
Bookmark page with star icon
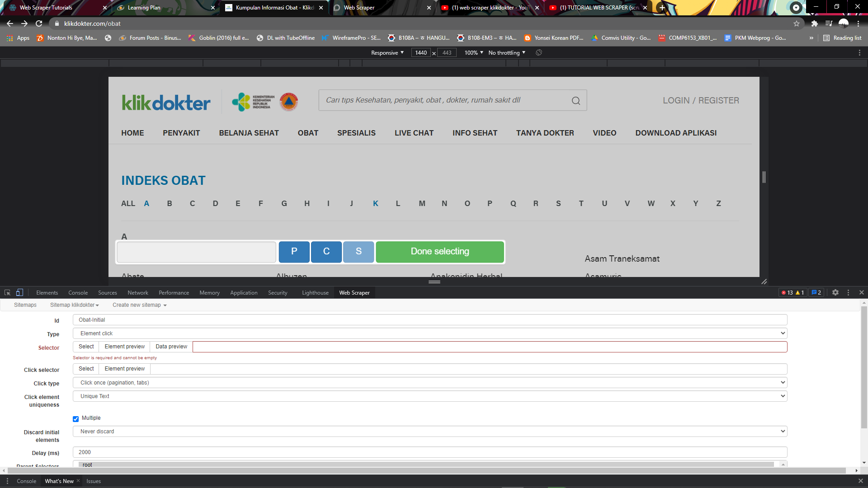(797, 23)
